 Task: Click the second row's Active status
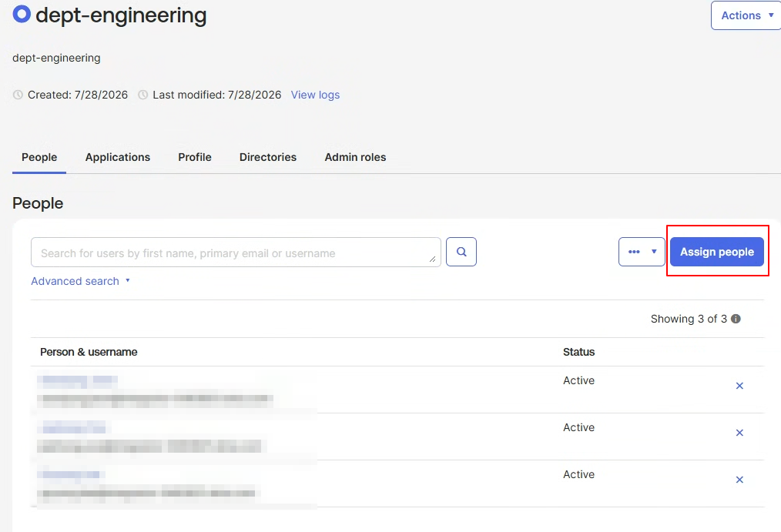(x=578, y=427)
